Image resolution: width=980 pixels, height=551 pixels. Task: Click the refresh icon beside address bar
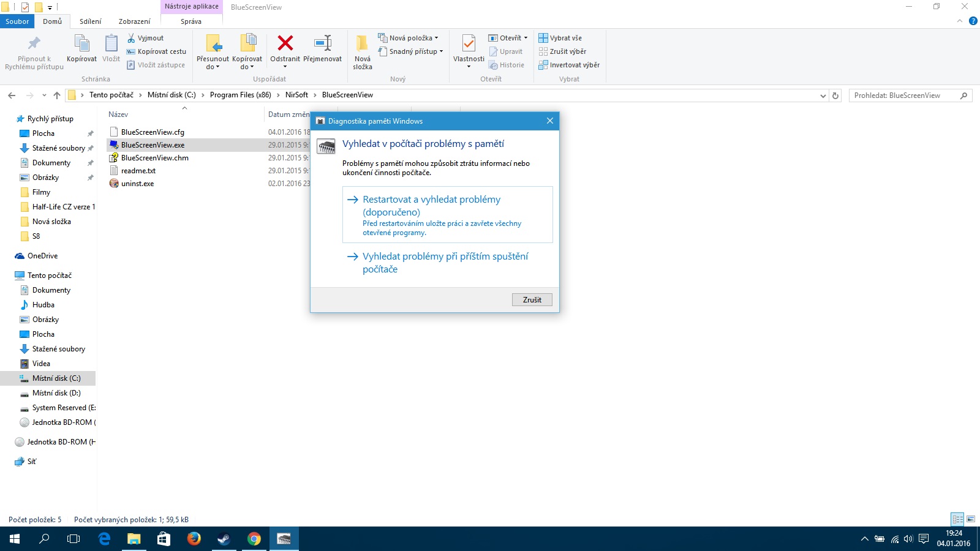coord(835,96)
